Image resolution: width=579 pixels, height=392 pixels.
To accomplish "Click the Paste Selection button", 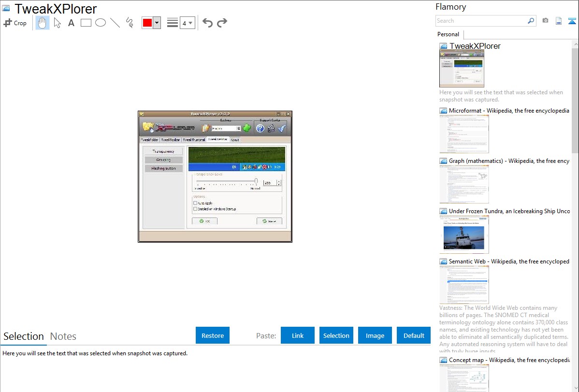I will [336, 335].
